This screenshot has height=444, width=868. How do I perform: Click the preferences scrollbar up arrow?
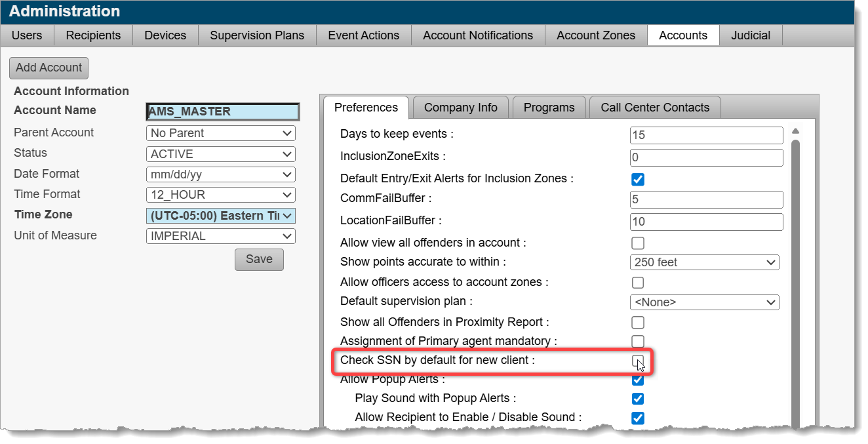[x=796, y=131]
